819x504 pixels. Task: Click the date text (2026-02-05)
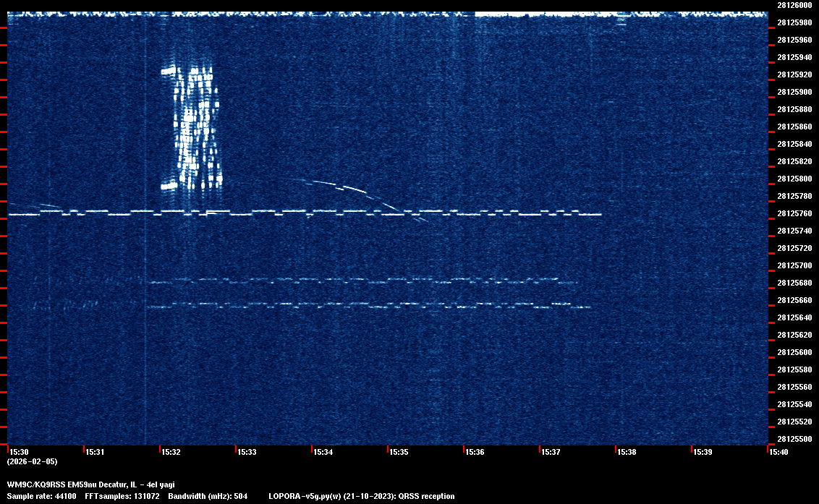tap(33, 461)
